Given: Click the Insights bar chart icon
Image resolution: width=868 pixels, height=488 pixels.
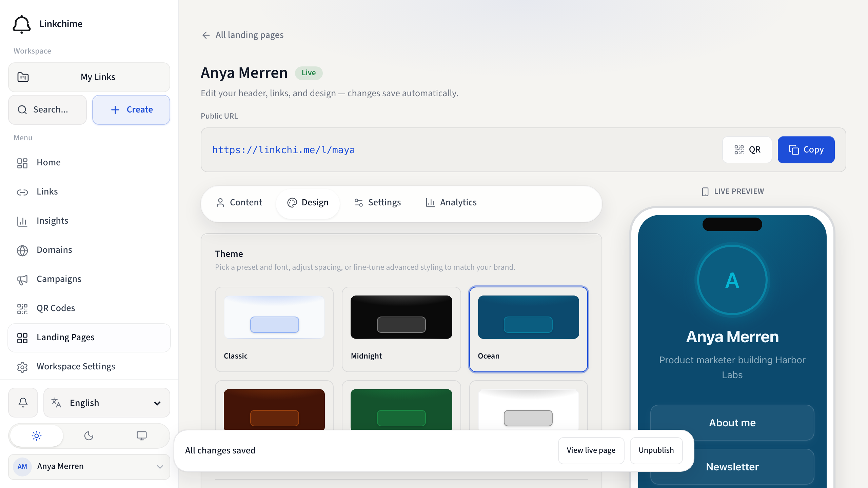Looking at the screenshot, I should click(22, 221).
